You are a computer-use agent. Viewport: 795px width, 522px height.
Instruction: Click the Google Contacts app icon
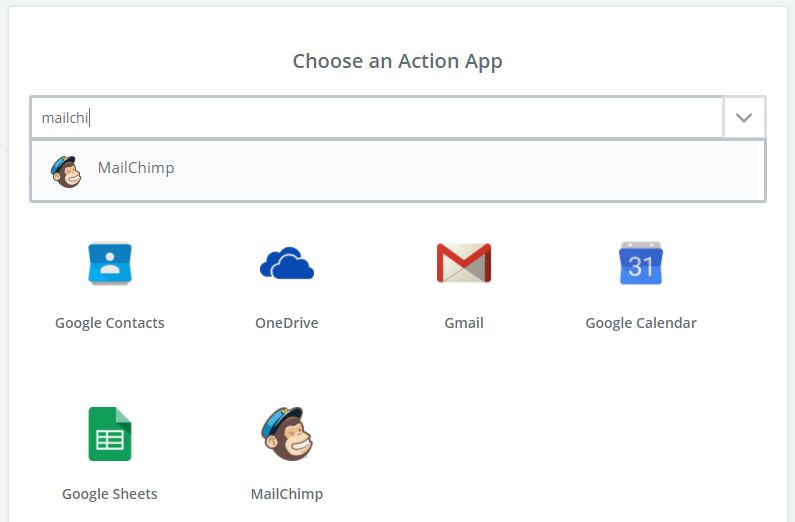pos(110,263)
